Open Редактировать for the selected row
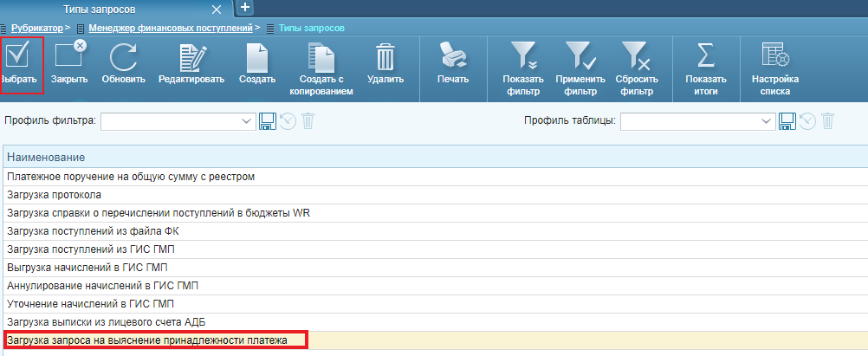Screen dimensions: 868x356 click(x=191, y=56)
